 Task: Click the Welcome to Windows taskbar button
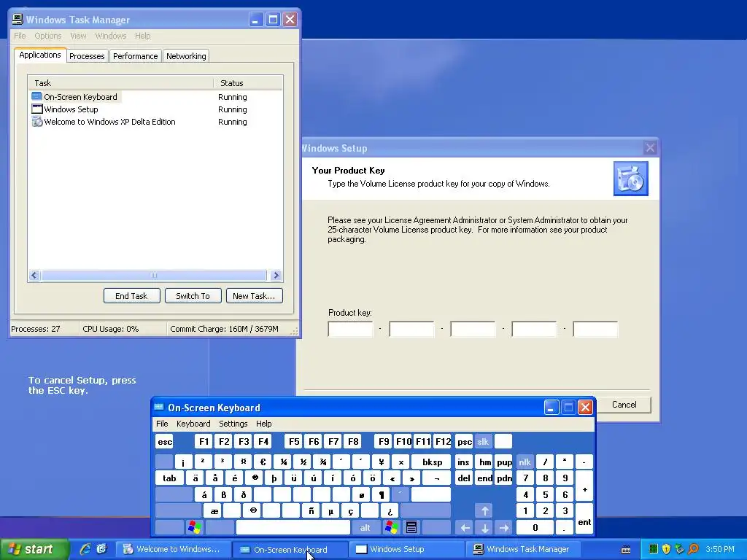(173, 549)
